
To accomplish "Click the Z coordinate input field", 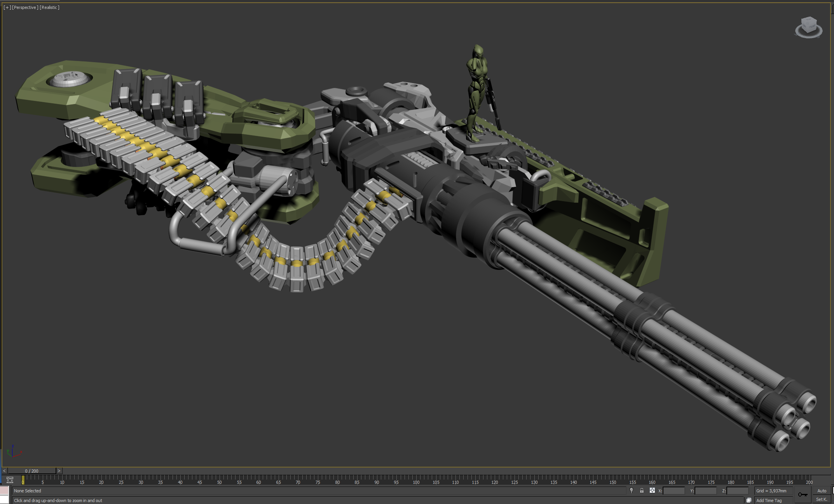I will pyautogui.click(x=737, y=491).
